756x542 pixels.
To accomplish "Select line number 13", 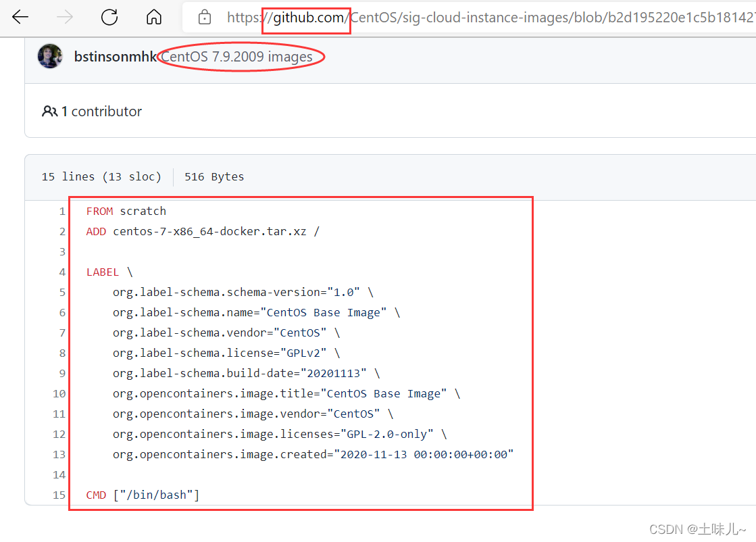I will 59,454.
